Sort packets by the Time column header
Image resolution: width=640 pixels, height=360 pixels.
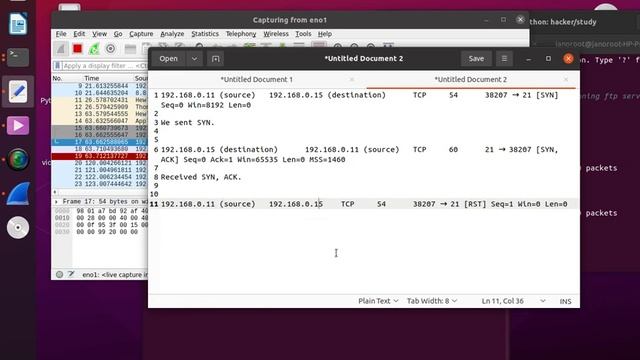pyautogui.click(x=91, y=78)
